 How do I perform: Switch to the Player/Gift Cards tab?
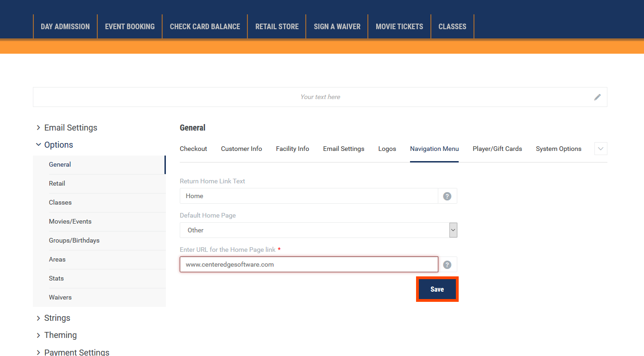click(x=497, y=149)
